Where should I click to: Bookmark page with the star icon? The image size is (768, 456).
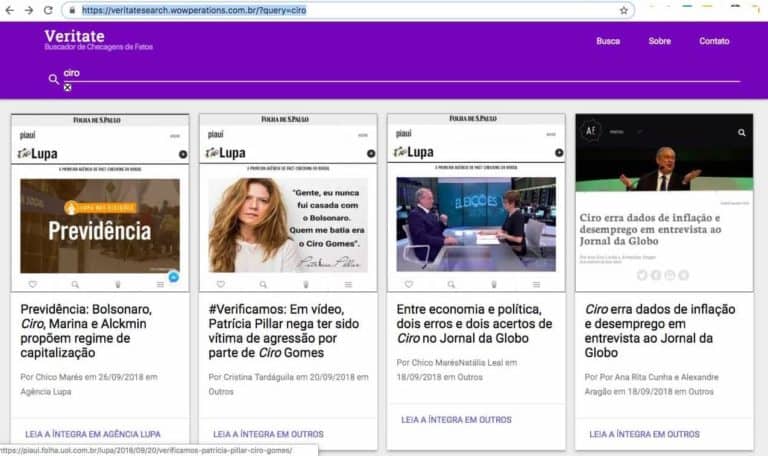click(x=624, y=10)
